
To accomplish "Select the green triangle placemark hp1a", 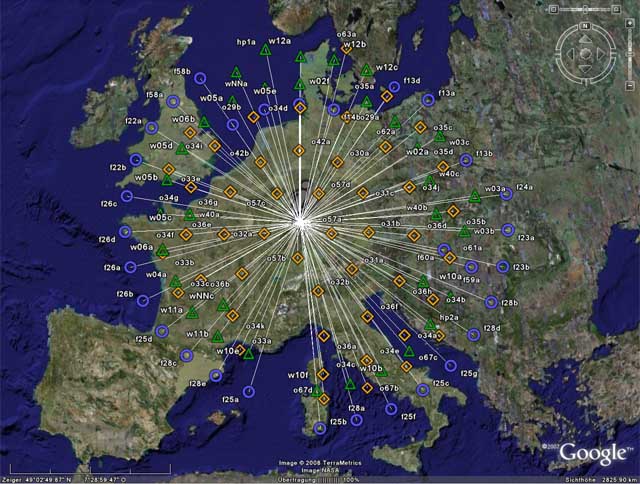I will (x=265, y=49).
